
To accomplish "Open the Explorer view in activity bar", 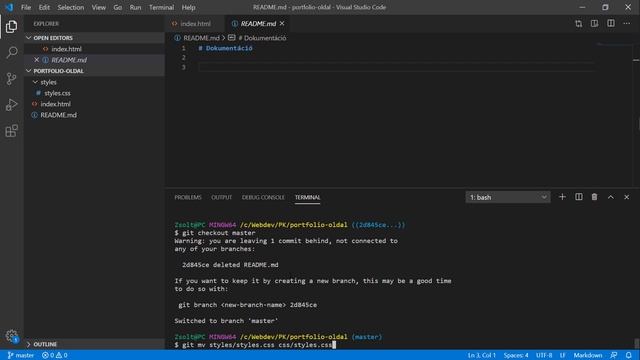I will tap(11, 27).
